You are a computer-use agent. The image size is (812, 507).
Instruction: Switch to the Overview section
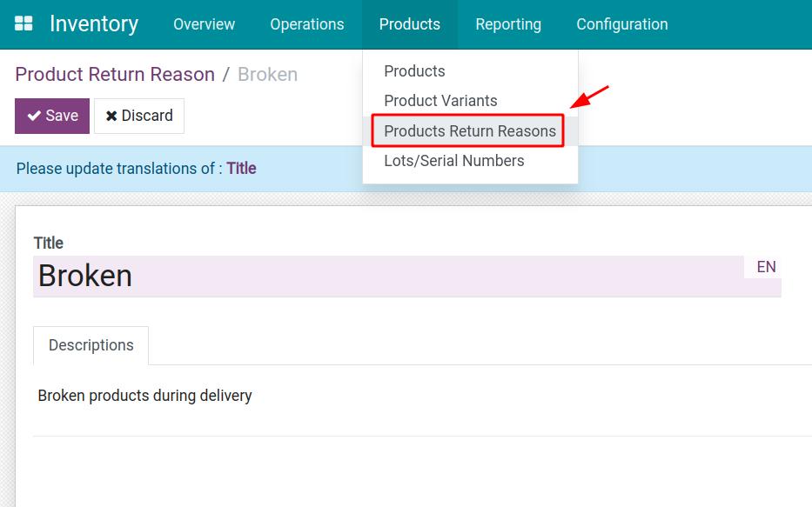pyautogui.click(x=204, y=24)
